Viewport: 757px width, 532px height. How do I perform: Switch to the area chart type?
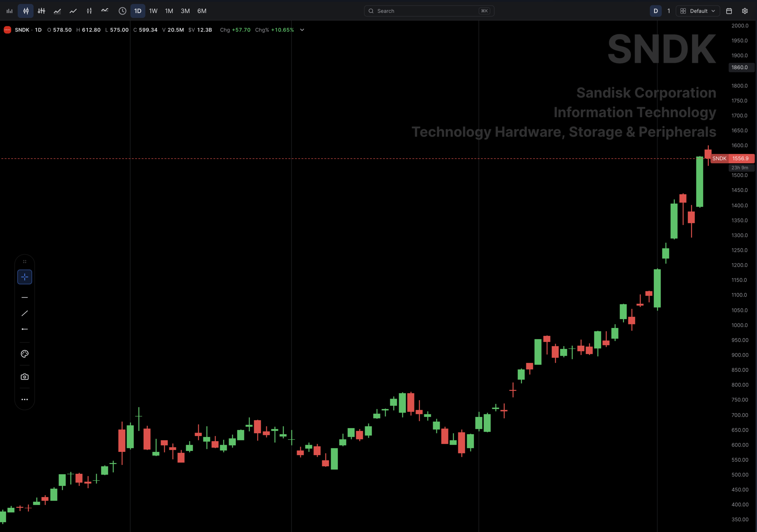coord(57,11)
